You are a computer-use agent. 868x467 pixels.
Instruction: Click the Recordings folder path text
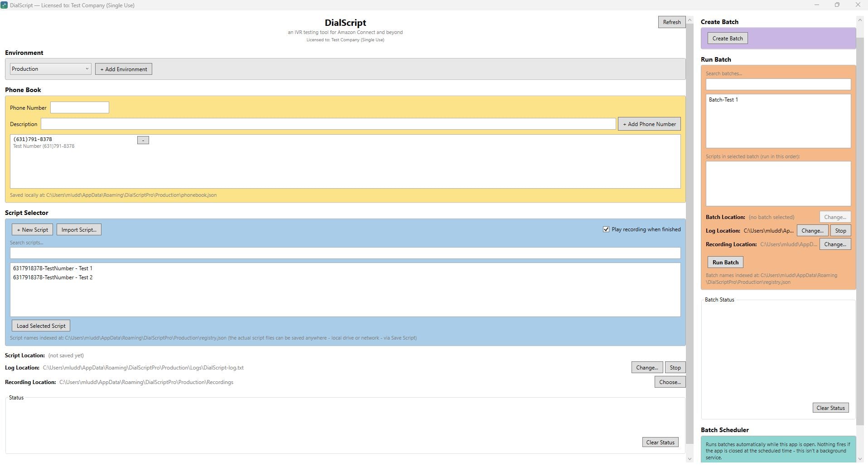pos(146,382)
